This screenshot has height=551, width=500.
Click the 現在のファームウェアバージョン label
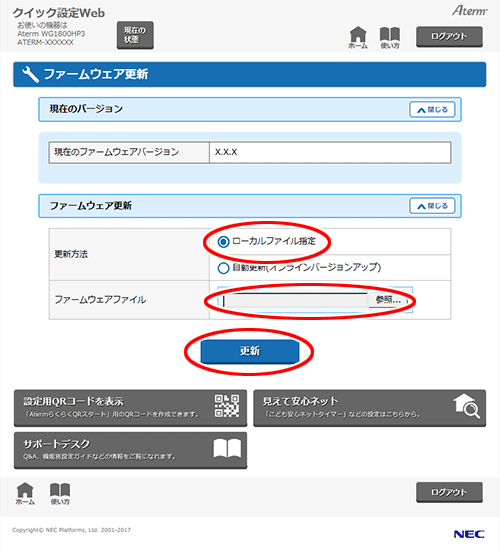click(x=117, y=152)
